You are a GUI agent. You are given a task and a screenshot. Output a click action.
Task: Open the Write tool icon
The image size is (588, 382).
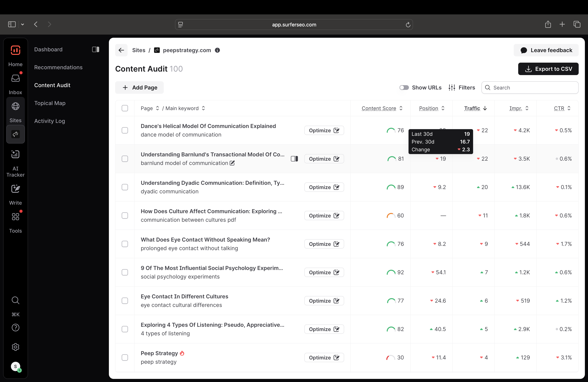coord(15,189)
